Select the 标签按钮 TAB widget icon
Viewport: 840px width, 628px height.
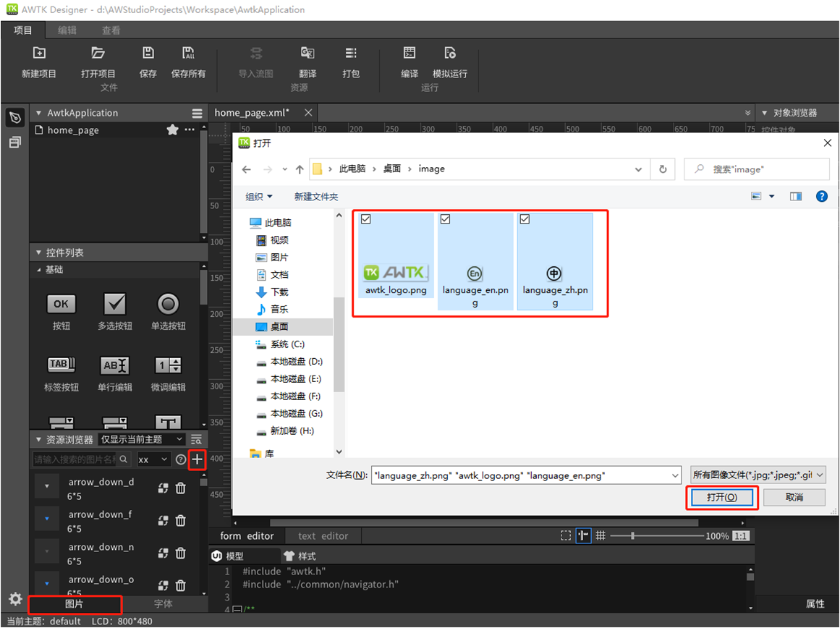click(61, 365)
